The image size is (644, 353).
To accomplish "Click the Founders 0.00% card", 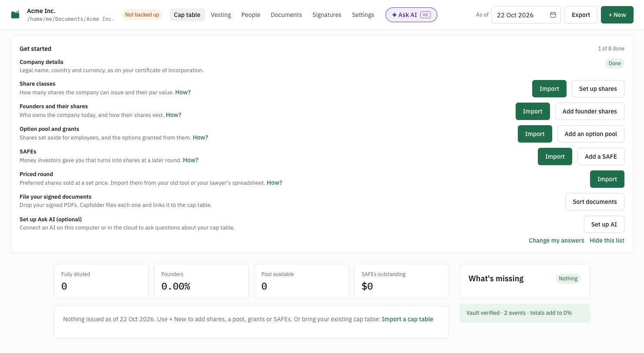I will click(201, 281).
